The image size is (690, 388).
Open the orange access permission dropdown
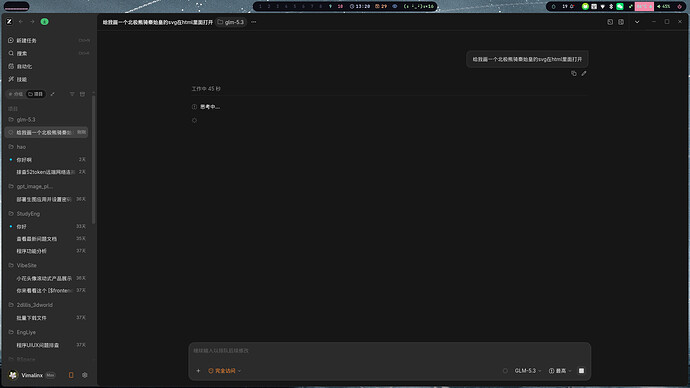[x=224, y=371]
